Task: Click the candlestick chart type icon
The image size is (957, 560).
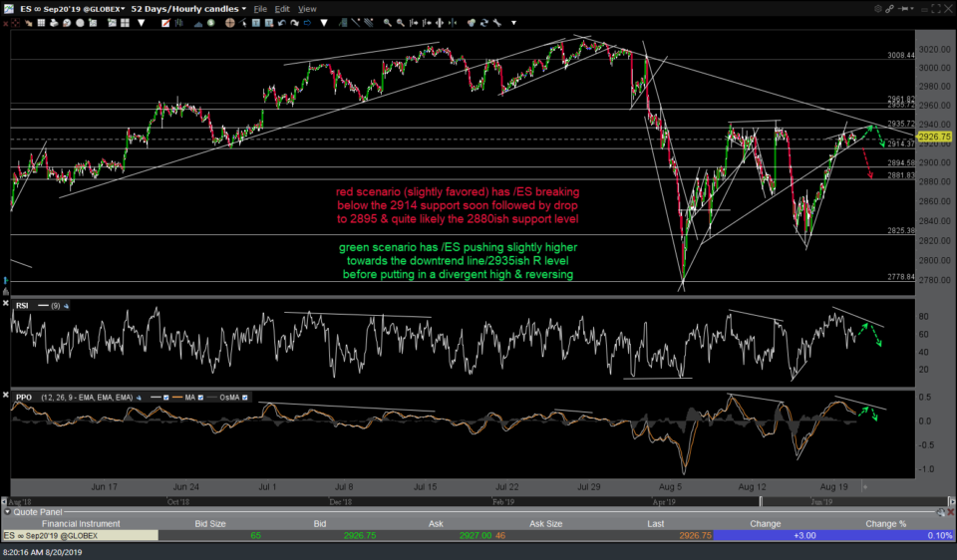Action: click(178, 23)
